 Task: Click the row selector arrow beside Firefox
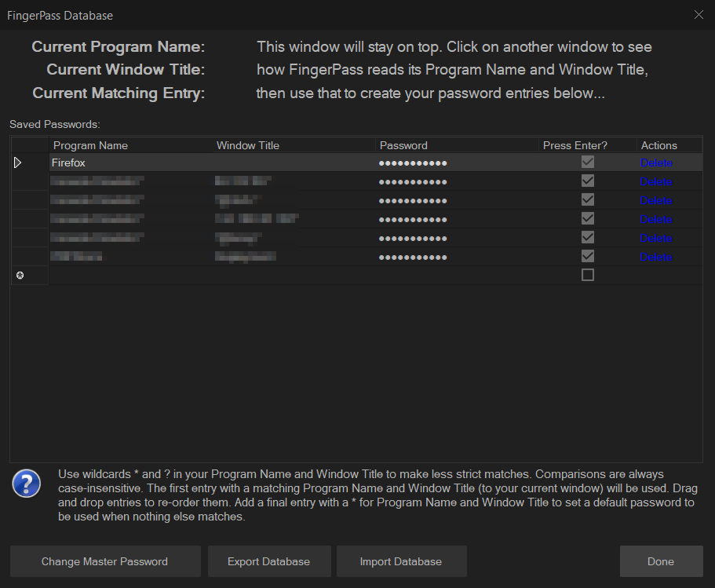tap(18, 163)
